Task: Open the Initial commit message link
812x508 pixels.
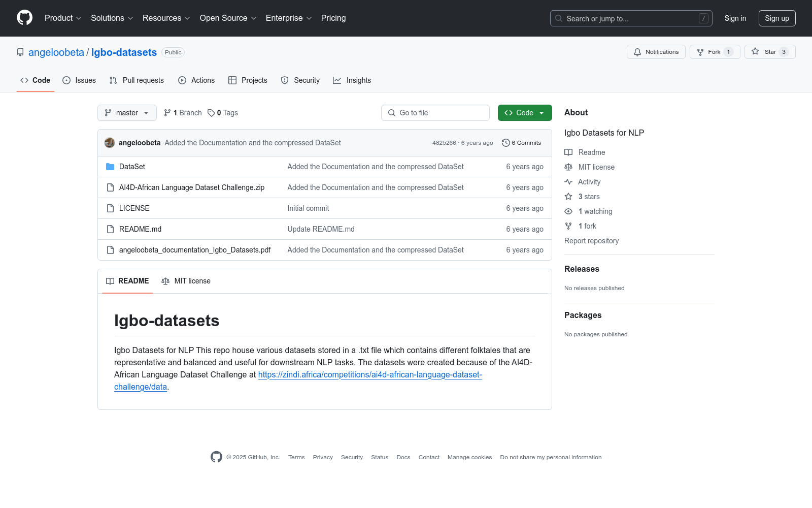Action: pos(308,208)
